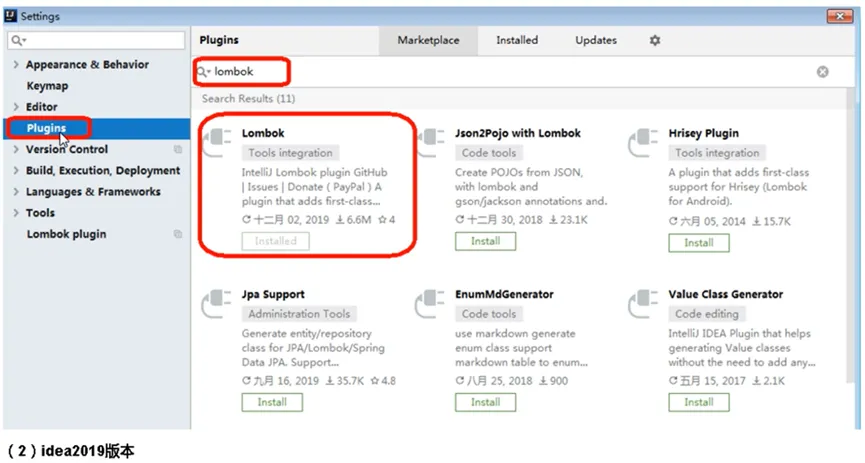Clear the lombok search with the X icon

click(823, 72)
